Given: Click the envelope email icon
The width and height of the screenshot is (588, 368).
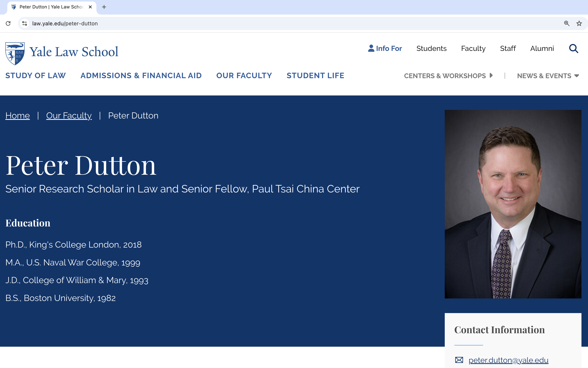Looking at the screenshot, I should [459, 360].
